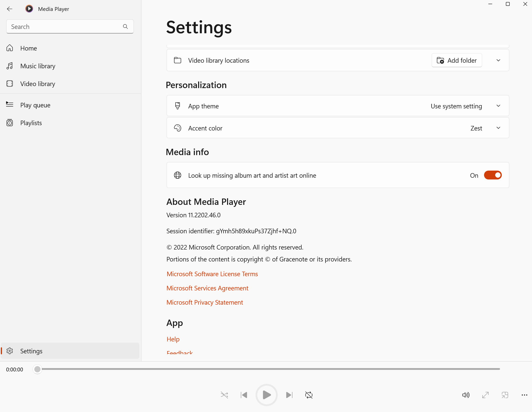Viewport: 532px width, 412px height.
Task: Open Microsoft Software License Terms link
Action: tap(212, 274)
